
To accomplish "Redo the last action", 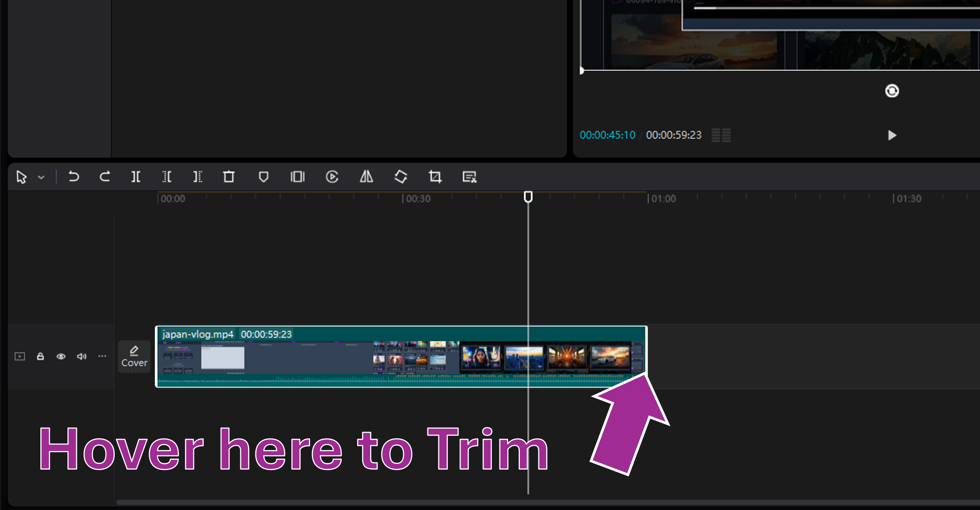I will click(x=104, y=177).
